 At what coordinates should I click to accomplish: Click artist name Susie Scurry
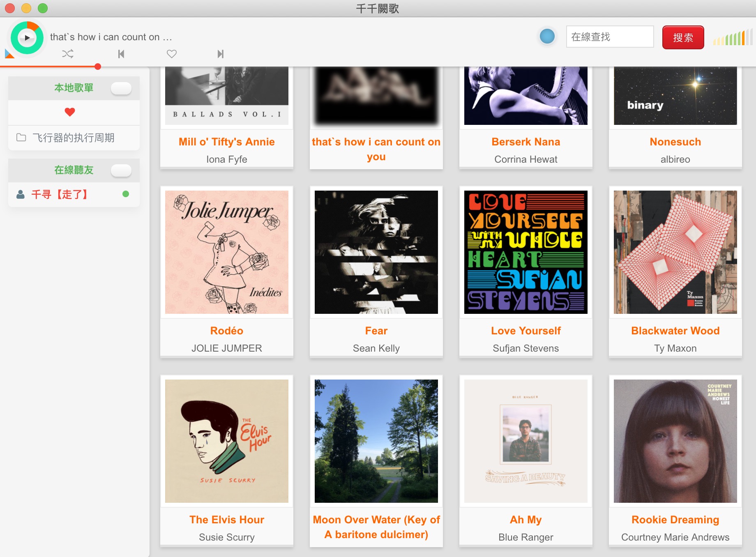(227, 537)
